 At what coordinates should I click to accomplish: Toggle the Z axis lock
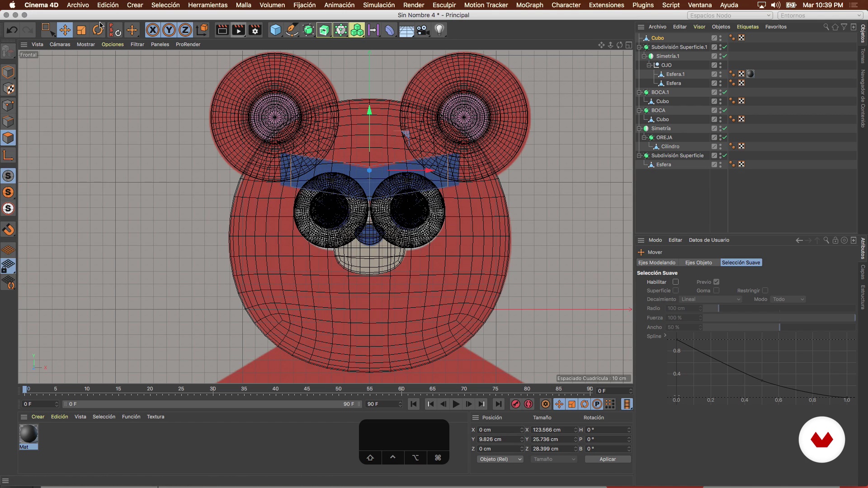(185, 30)
